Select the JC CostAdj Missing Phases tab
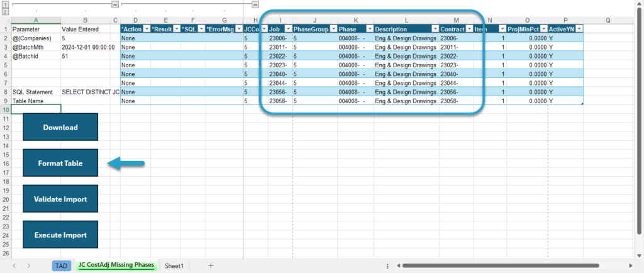The image size is (644, 273). coord(116,265)
